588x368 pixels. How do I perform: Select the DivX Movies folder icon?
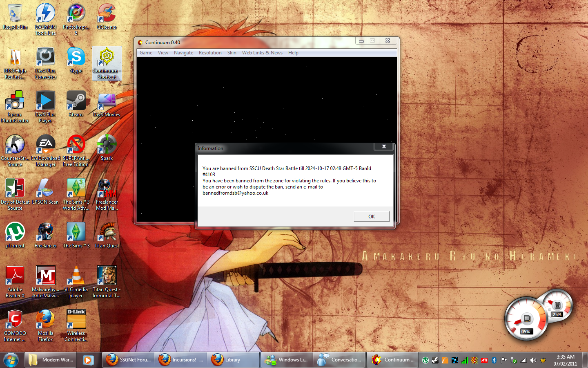tap(107, 104)
